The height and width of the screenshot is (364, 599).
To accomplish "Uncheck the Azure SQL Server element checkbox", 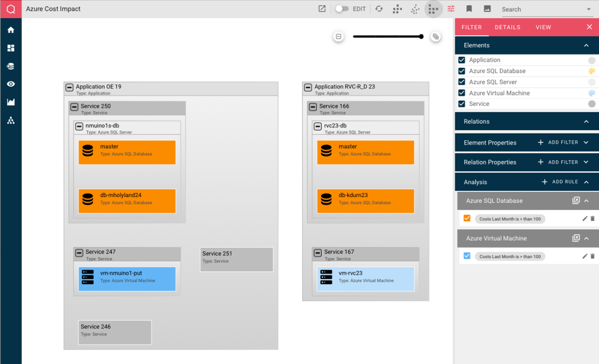I will coord(462,82).
